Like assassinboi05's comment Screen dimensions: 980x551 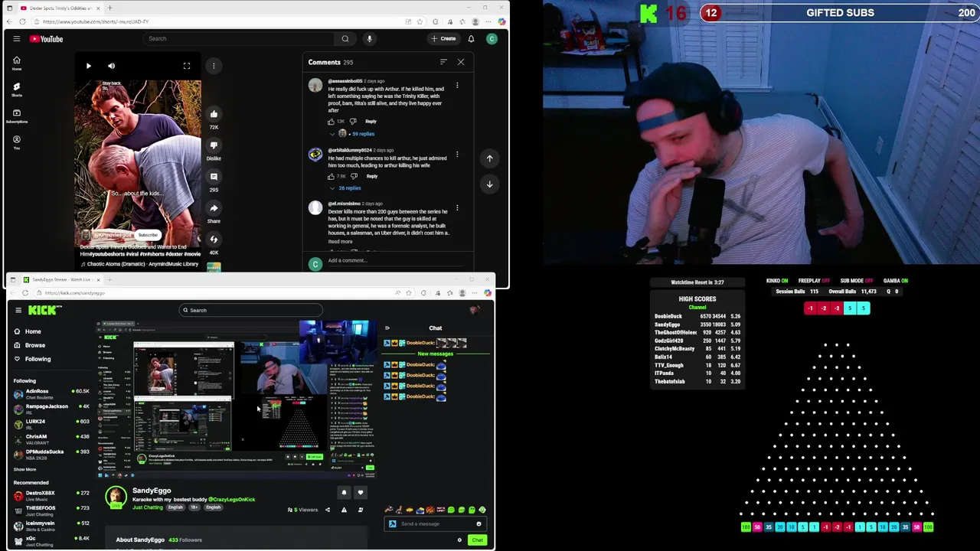coord(331,122)
